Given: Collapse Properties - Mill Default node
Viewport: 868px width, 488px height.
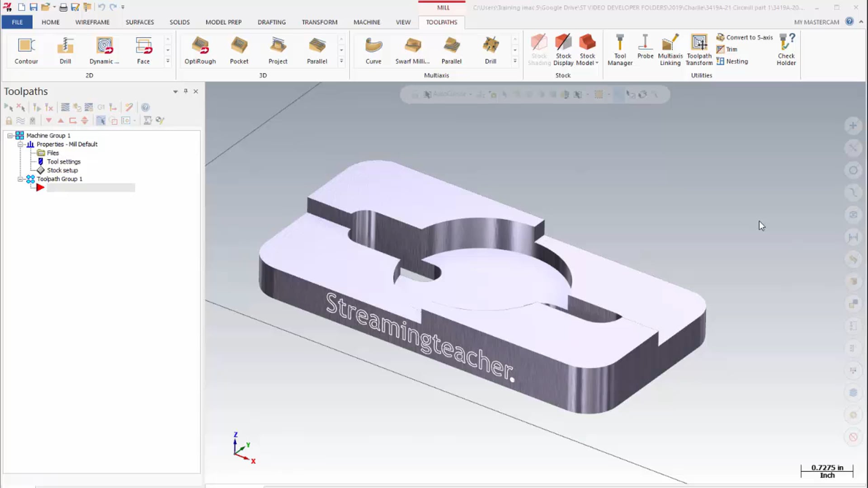Looking at the screenshot, I should 20,144.
